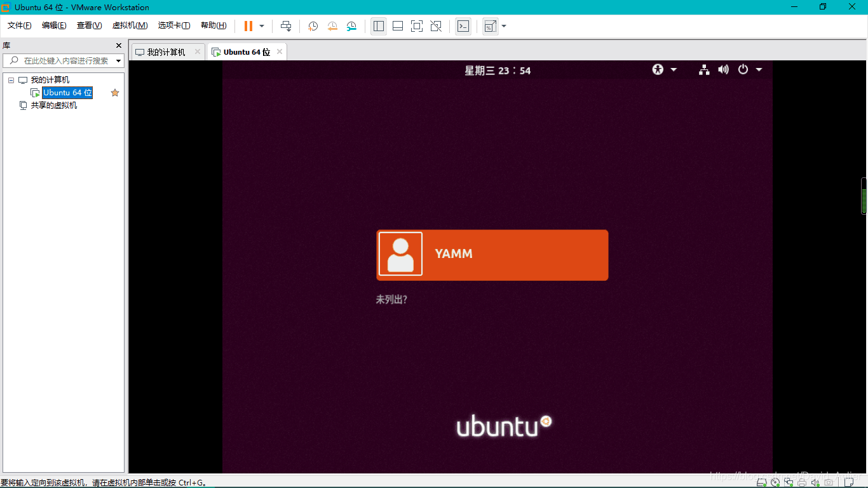Click the VMware Workstation title bar icon
The height and width of the screenshot is (488, 868).
point(6,7)
